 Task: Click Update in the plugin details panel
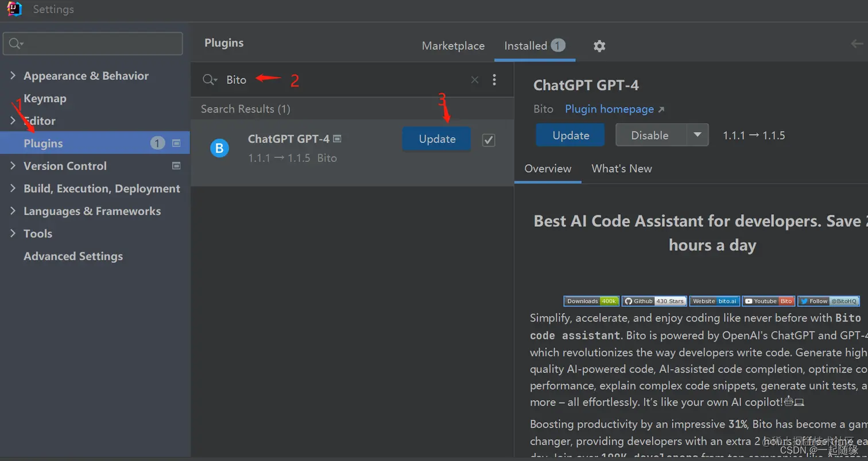pyautogui.click(x=571, y=135)
